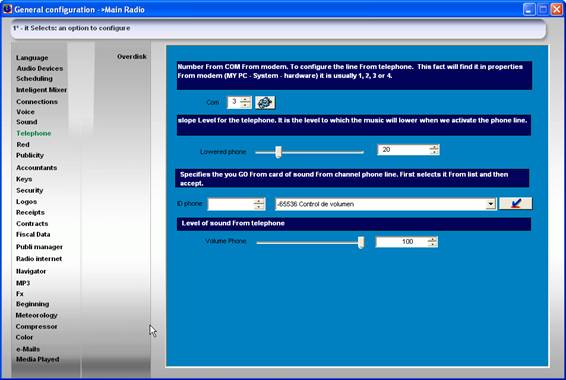Close the General configuration window
This screenshot has height=380, width=566.
coord(556,9)
